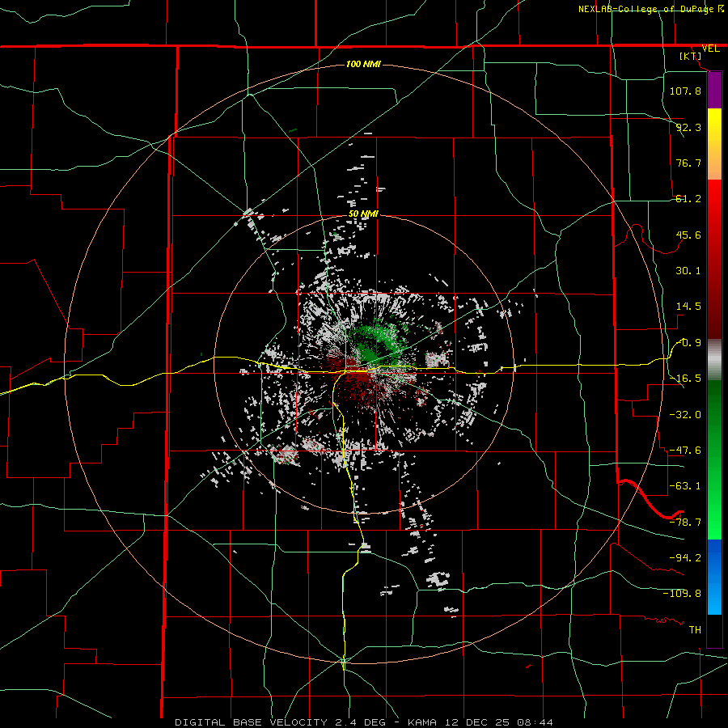Click the Digital Base Velocity 2.4 DEG caption
Image resolution: width=728 pixels, height=728 pixels.
click(x=280, y=722)
